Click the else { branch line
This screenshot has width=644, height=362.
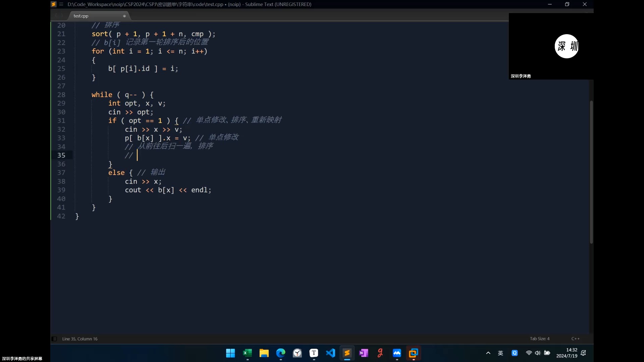(x=120, y=173)
